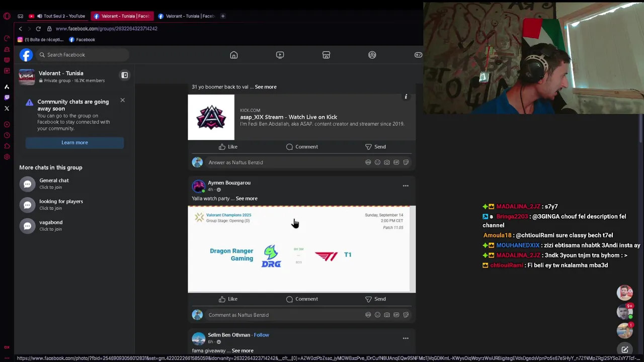This screenshot has width=644, height=362.
Task: Add a GIF in Comment as Naftus field
Action: [x=396, y=315]
